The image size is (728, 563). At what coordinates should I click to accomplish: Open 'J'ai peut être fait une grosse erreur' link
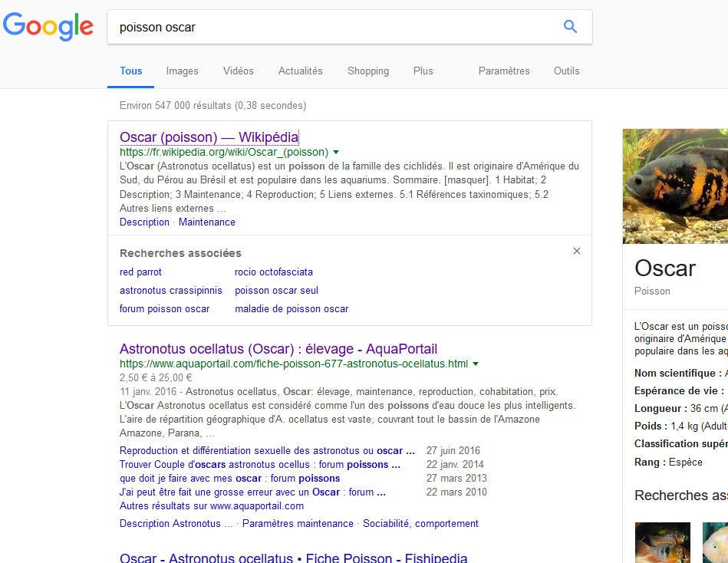coord(252,492)
